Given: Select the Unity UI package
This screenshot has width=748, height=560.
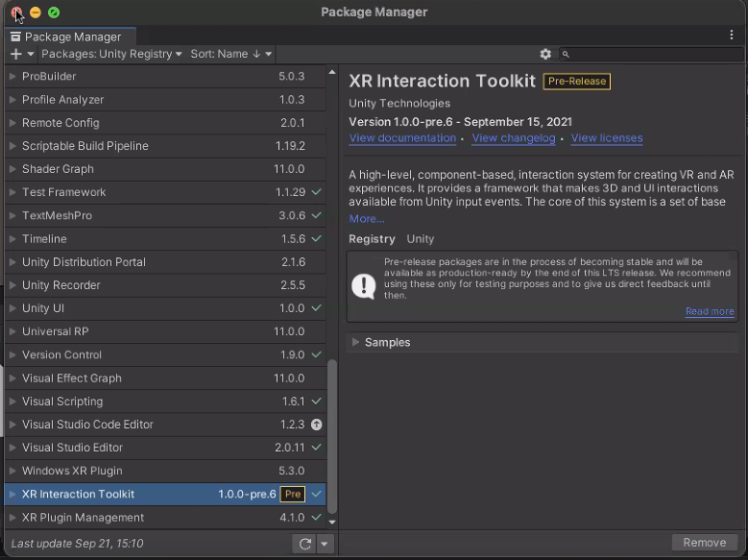Looking at the screenshot, I should click(x=165, y=308).
